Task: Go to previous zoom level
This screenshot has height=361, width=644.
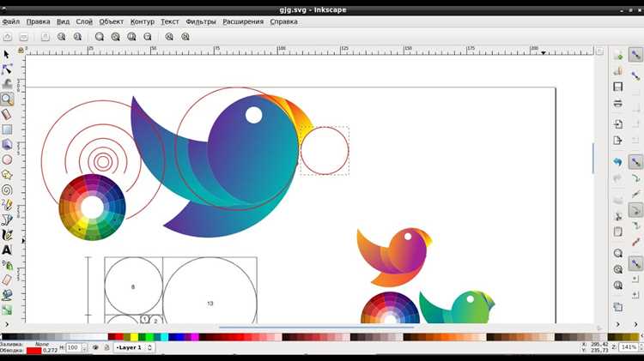Action: click(169, 37)
